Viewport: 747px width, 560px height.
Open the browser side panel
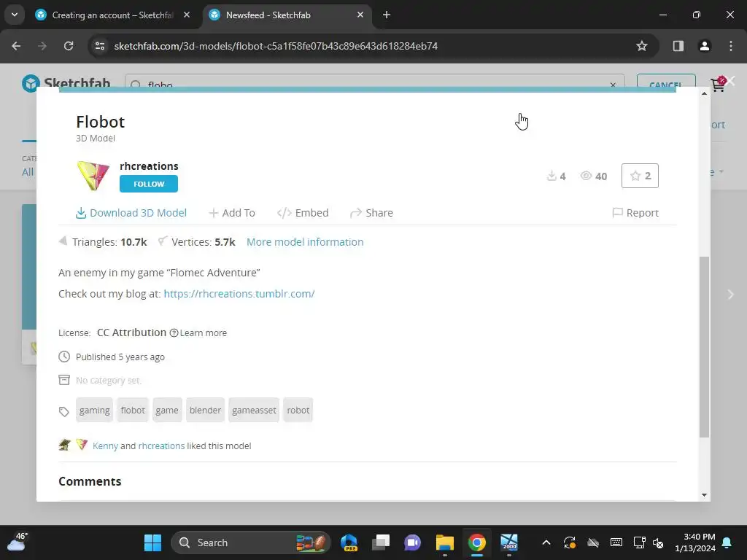pos(678,46)
